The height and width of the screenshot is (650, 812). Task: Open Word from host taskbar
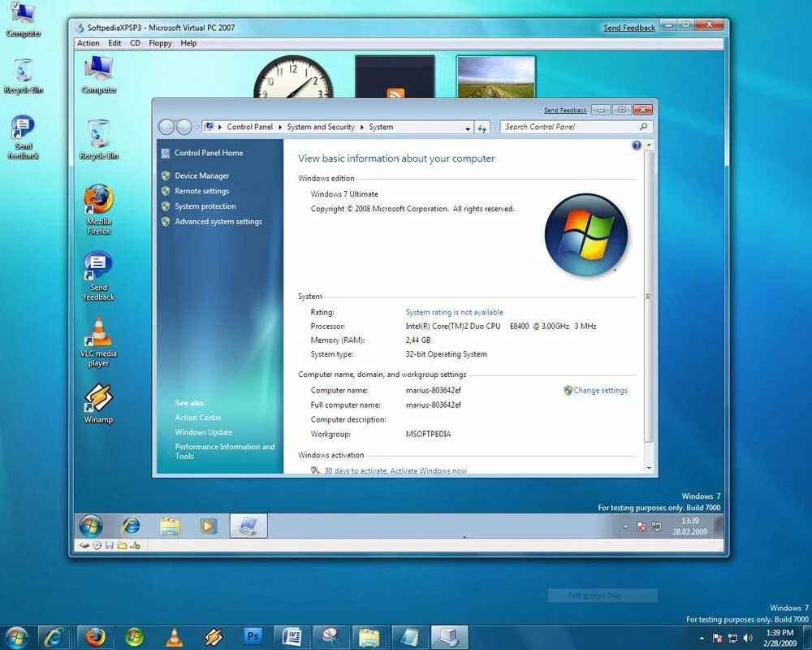[x=292, y=636]
